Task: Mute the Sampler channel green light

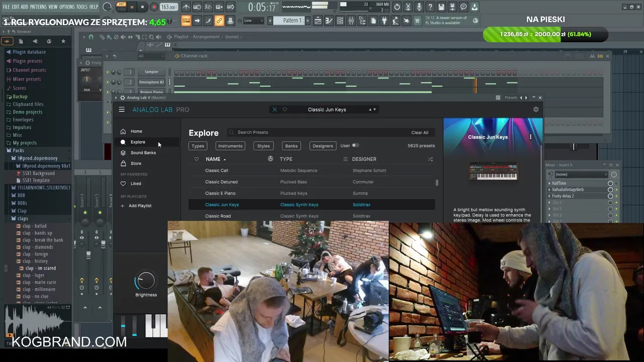Action: [x=107, y=72]
